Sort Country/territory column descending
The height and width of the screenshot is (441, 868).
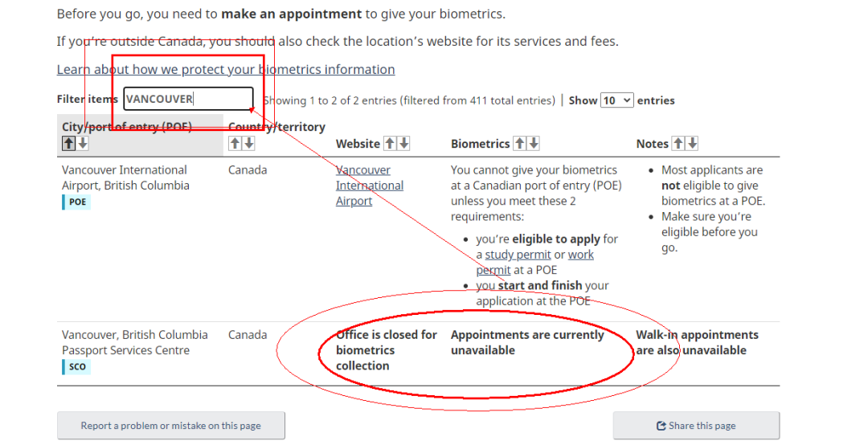(249, 143)
